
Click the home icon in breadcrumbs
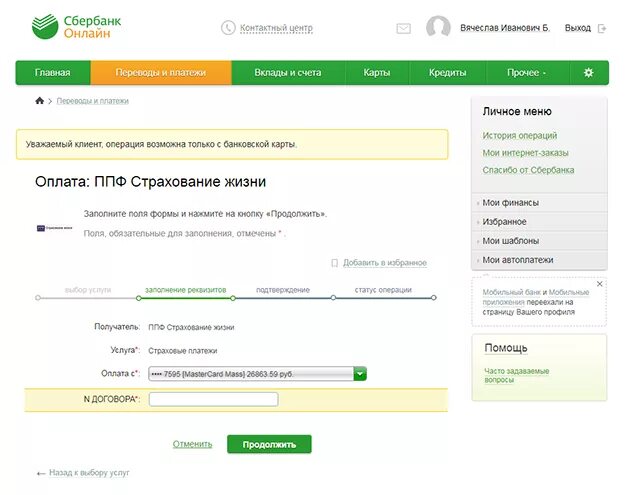pyautogui.click(x=39, y=100)
